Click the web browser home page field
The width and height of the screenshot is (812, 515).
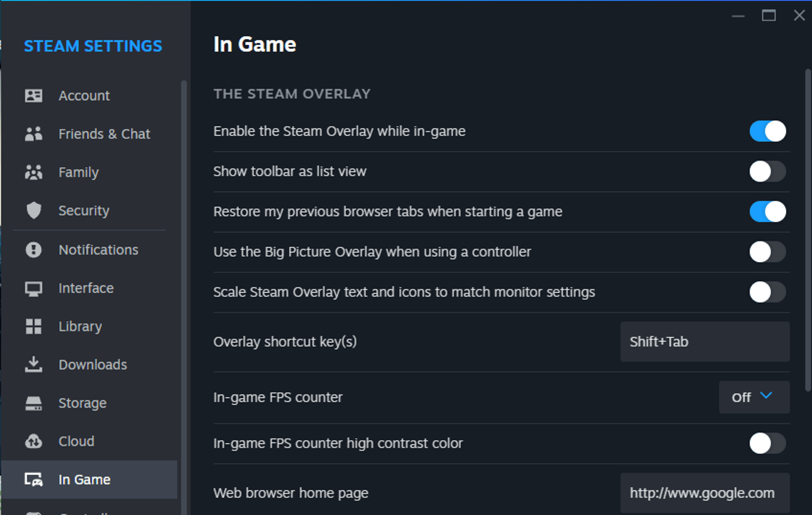point(704,492)
